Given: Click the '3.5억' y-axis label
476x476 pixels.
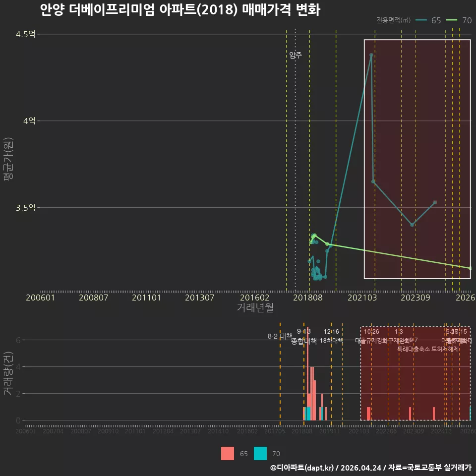Looking at the screenshot, I should [x=25, y=208].
